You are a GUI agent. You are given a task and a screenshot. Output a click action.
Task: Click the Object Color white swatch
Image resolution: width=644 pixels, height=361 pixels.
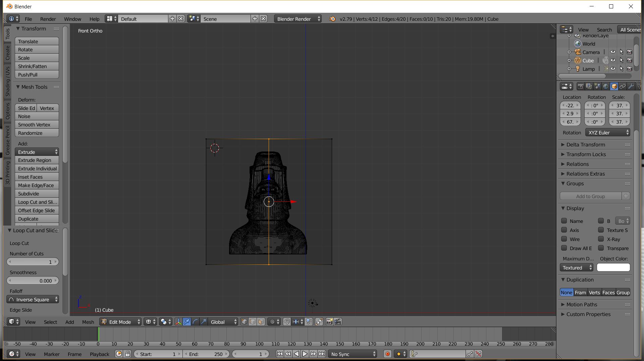(613, 267)
